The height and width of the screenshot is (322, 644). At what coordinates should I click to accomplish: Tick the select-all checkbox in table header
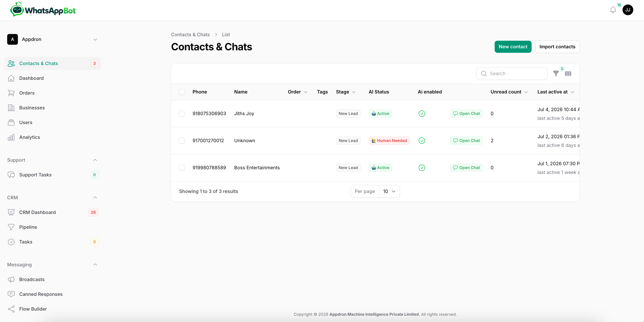(182, 92)
